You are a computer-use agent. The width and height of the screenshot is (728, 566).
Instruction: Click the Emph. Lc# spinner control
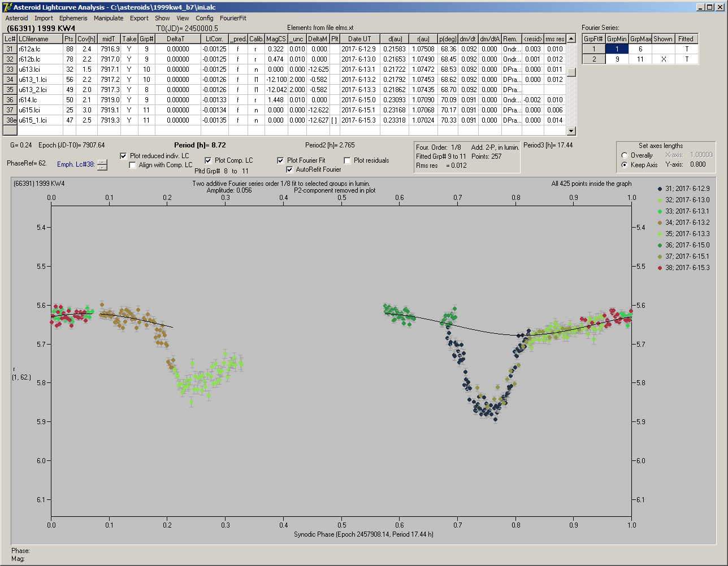point(102,165)
